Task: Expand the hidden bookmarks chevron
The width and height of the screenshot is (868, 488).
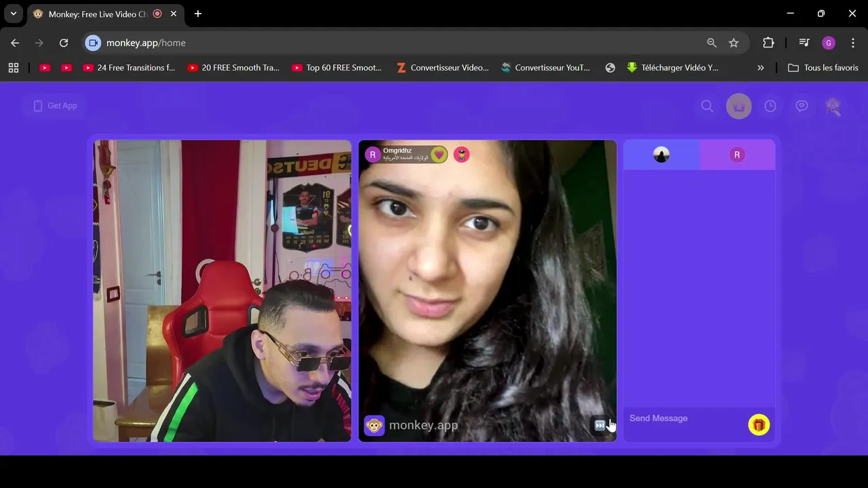Action: point(761,68)
